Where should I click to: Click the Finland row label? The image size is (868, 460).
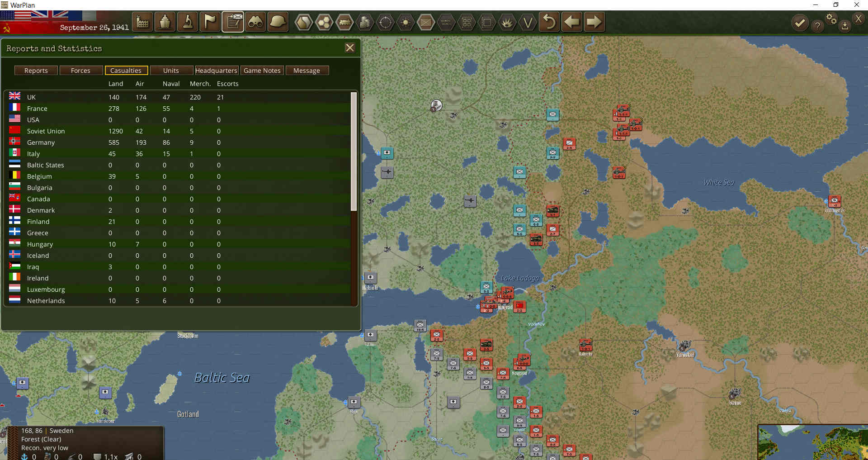point(38,222)
